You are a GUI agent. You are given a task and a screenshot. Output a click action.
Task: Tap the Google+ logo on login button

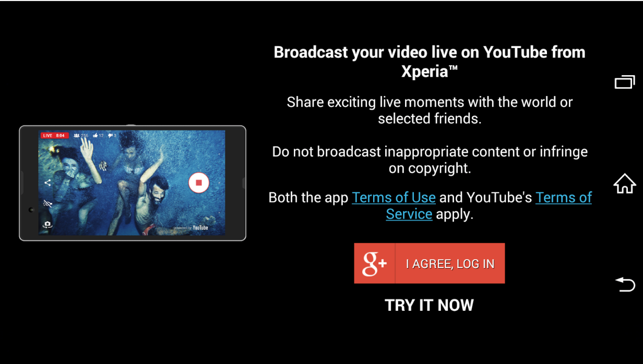tap(375, 263)
